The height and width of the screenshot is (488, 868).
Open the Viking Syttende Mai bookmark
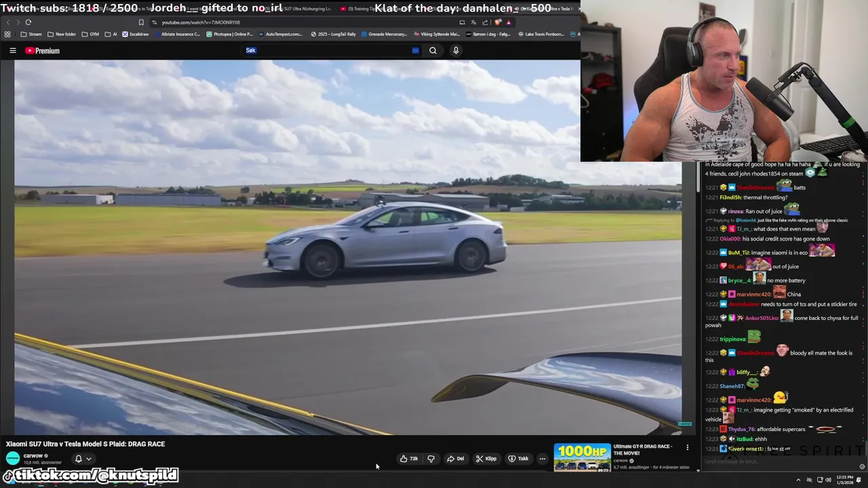[x=436, y=34]
